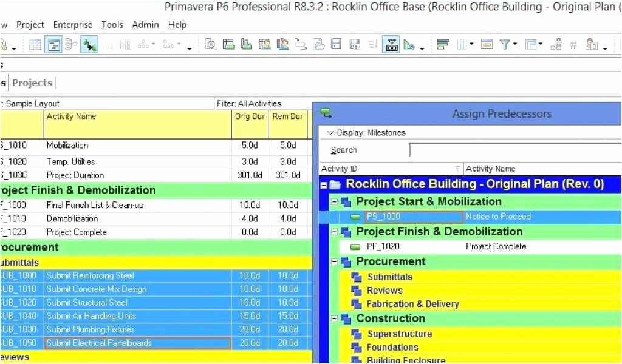622x364 pixels.
Task: Open the Tools menu
Action: point(112,25)
